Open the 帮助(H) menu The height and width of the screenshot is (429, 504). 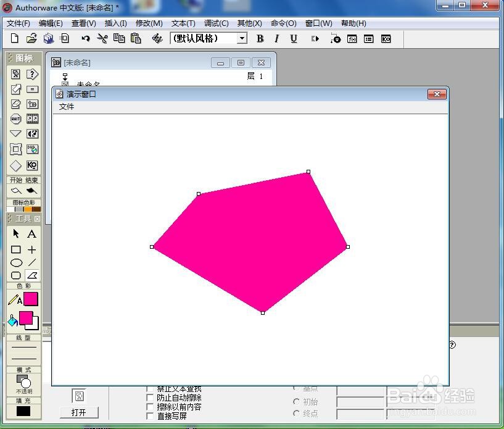353,23
